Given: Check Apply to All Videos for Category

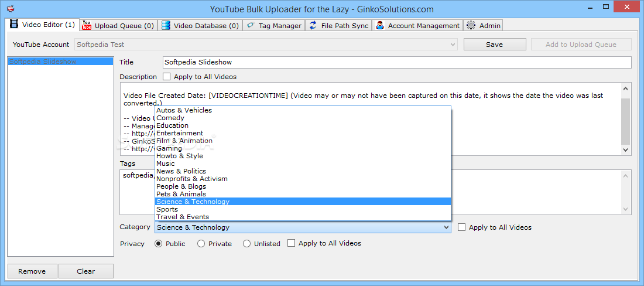Looking at the screenshot, I should 462,227.
